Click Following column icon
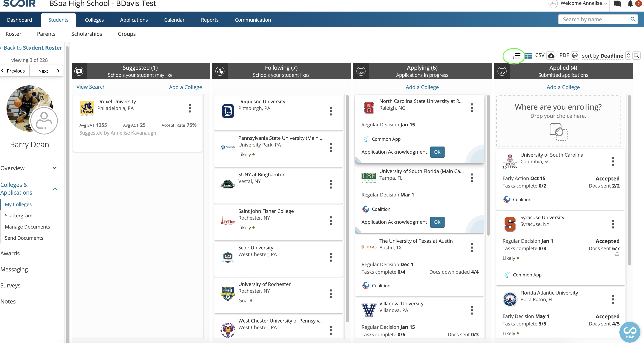The image size is (644, 343). pos(220,71)
